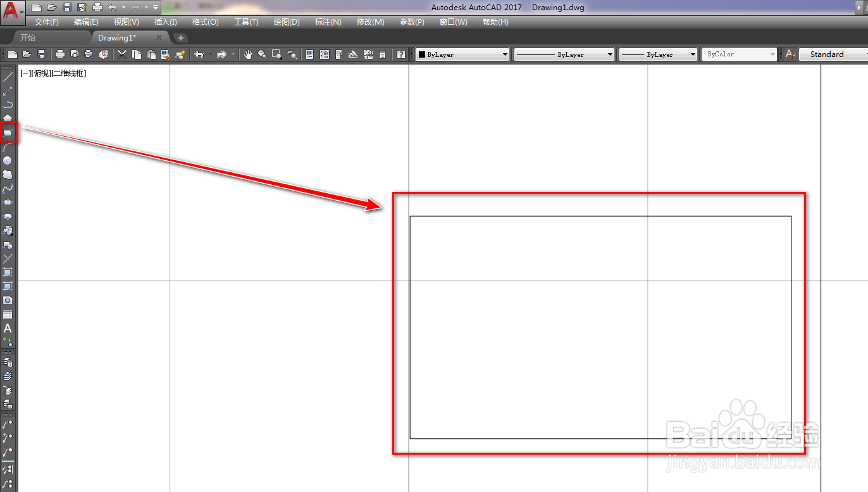The image size is (868, 492).
Task: Select the Multiline Text tool
Action: pyautogui.click(x=8, y=328)
